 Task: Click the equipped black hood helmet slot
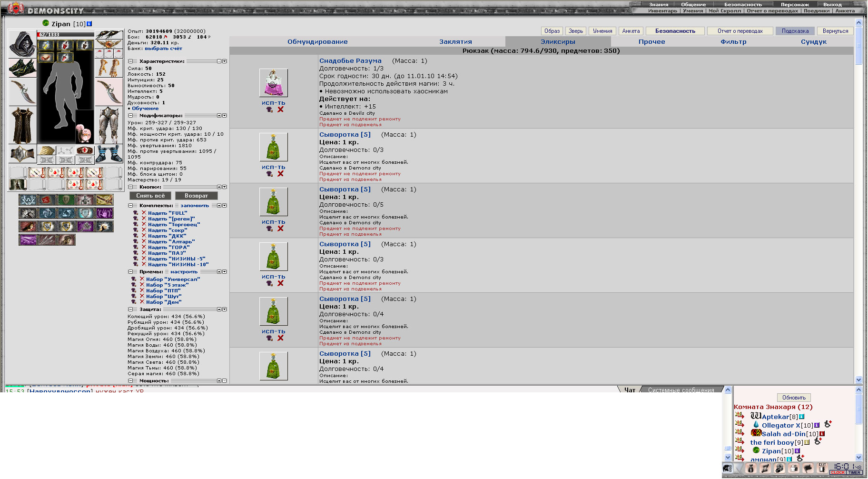click(x=22, y=44)
